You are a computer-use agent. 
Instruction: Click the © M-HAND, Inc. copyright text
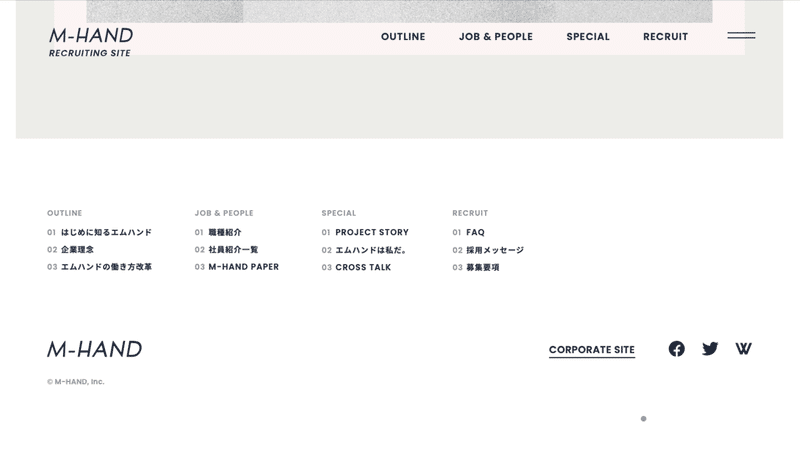tap(76, 382)
